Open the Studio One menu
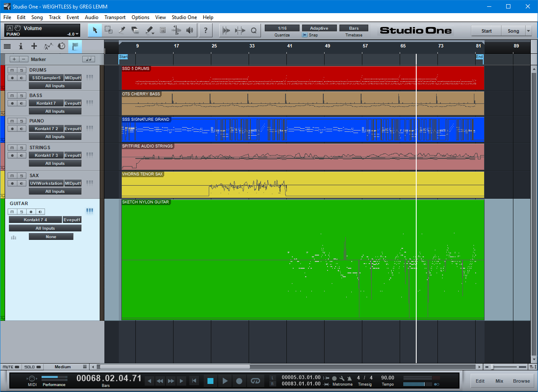The height and width of the screenshot is (392, 538). click(184, 17)
